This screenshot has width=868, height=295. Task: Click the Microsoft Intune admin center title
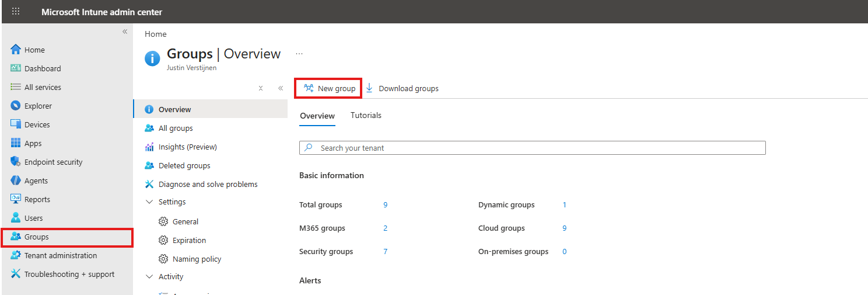102,12
